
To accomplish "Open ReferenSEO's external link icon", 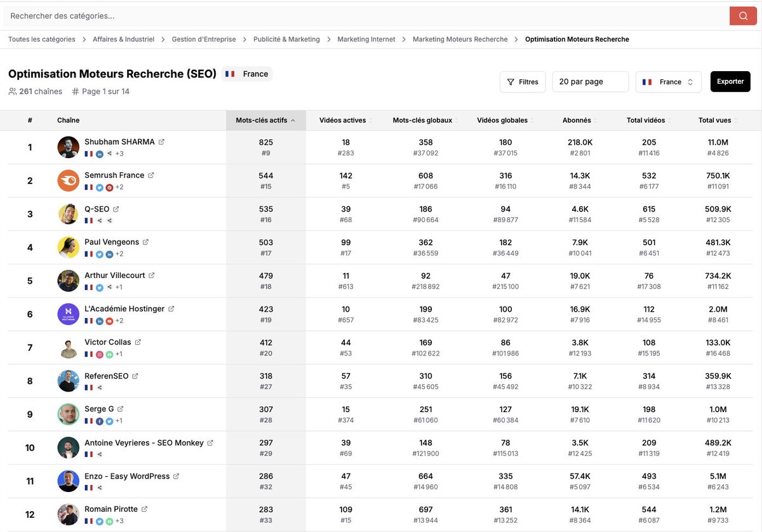I will 135,376.
